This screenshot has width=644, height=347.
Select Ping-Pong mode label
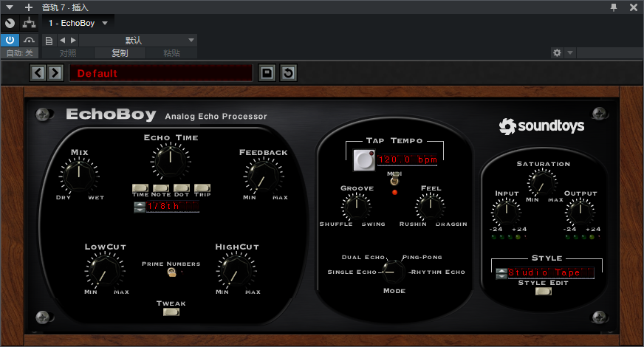click(422, 257)
